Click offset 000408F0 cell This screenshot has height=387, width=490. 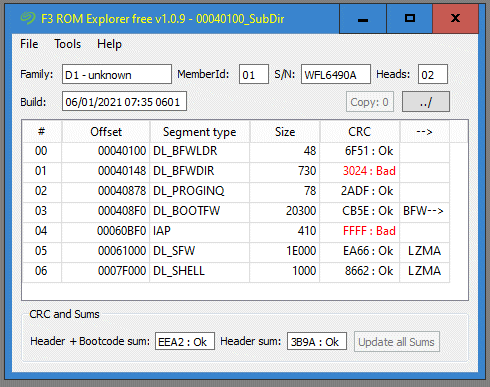[x=106, y=211]
